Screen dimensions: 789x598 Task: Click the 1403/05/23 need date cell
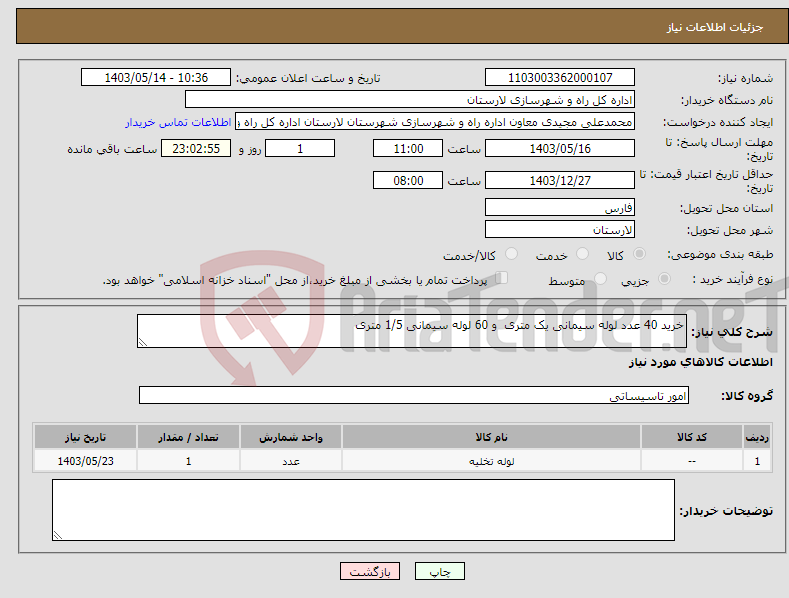[x=86, y=461]
